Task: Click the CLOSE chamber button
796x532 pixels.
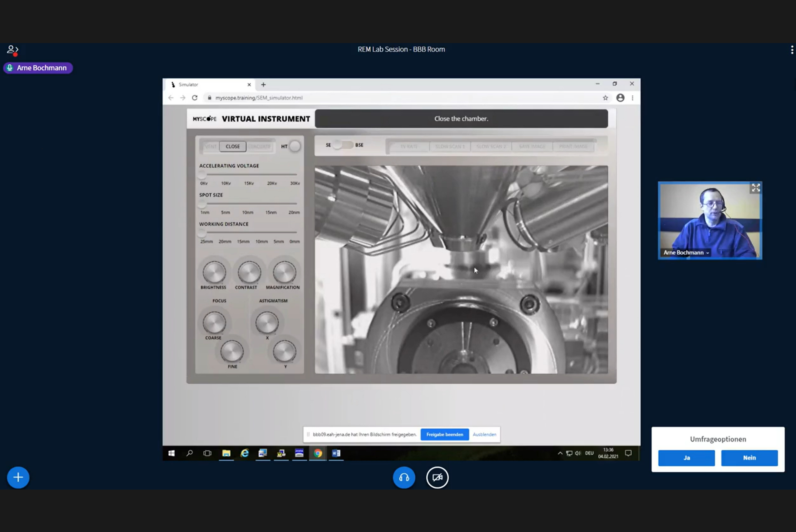Action: (233, 146)
